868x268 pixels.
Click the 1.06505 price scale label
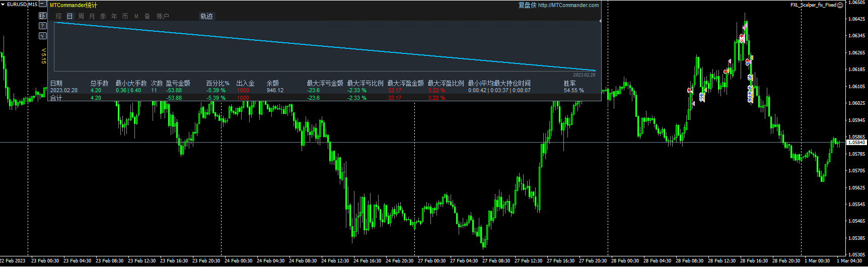tap(856, 3)
